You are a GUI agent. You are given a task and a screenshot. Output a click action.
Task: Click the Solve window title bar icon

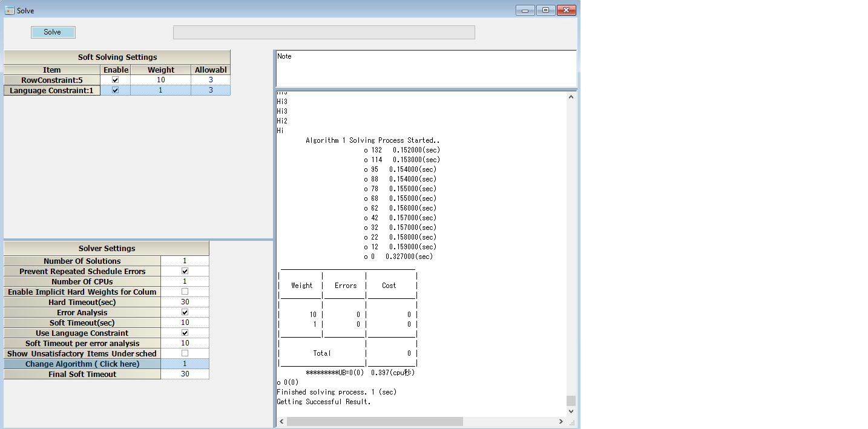[x=10, y=10]
